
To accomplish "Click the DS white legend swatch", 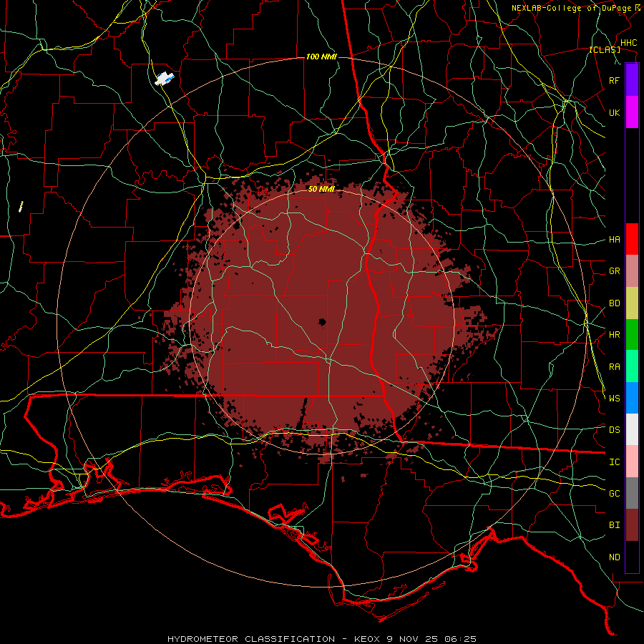I will coord(632,429).
